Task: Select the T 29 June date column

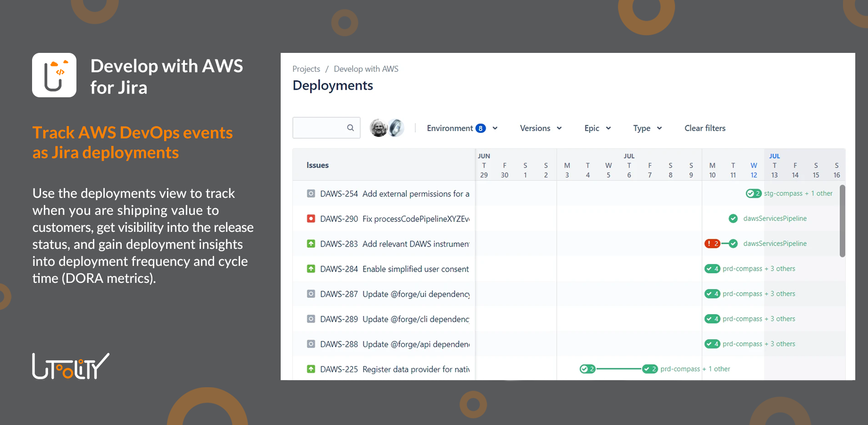Action: [x=484, y=170]
